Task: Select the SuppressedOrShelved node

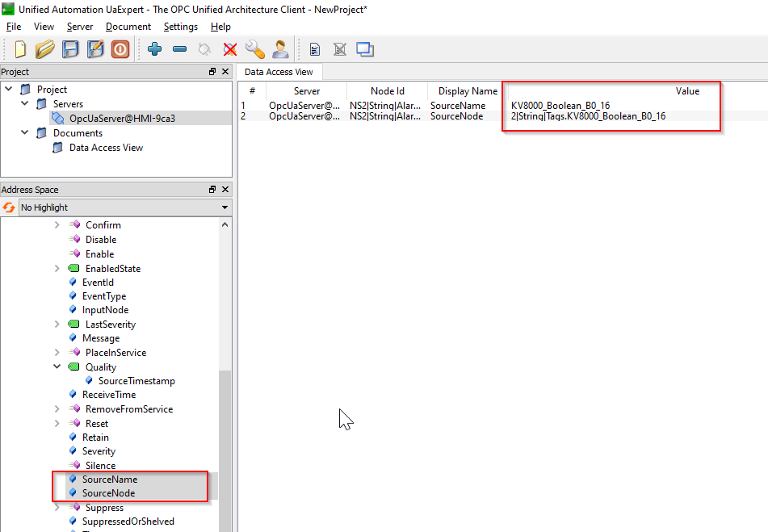Action: tap(128, 522)
